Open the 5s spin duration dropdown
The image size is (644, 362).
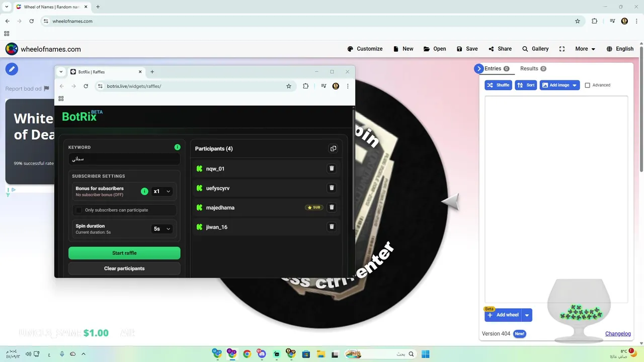[162, 229]
